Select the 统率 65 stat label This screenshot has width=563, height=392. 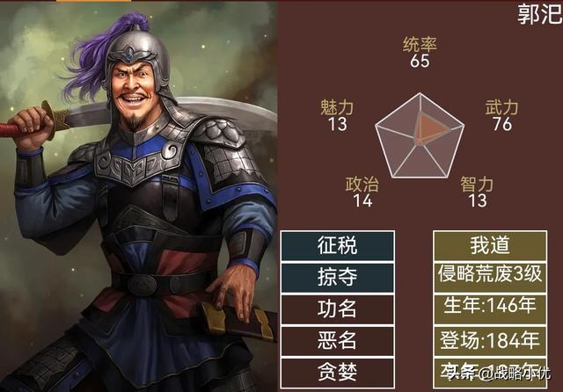pos(420,53)
